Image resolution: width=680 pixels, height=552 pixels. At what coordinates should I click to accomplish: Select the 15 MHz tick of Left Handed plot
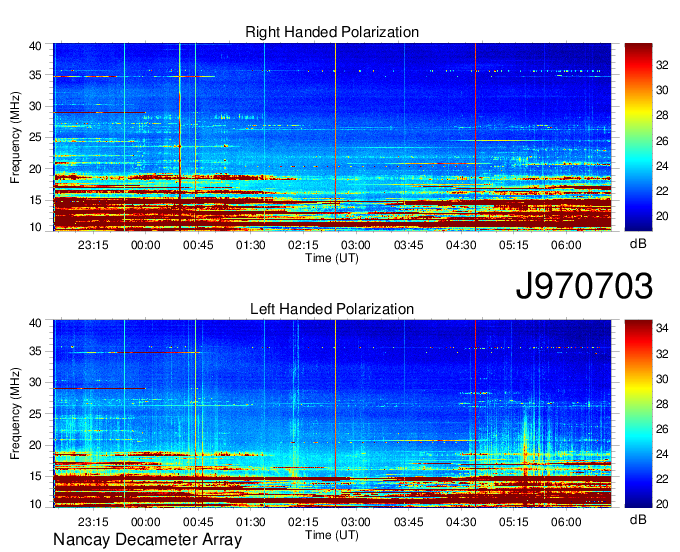coord(35,477)
